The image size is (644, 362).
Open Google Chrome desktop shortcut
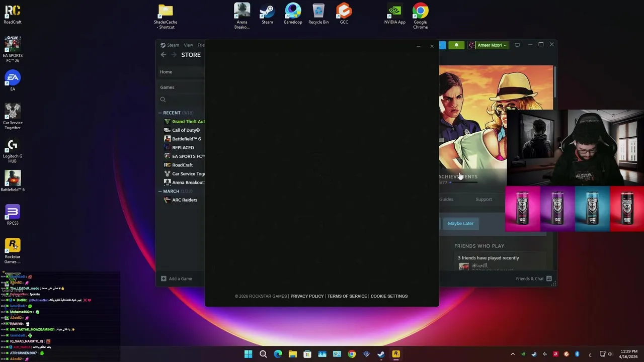421,16
